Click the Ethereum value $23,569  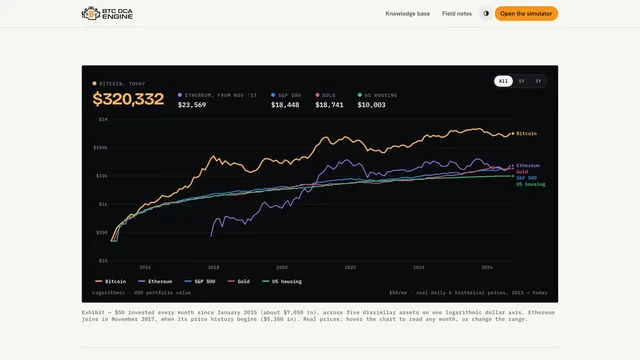click(x=192, y=105)
